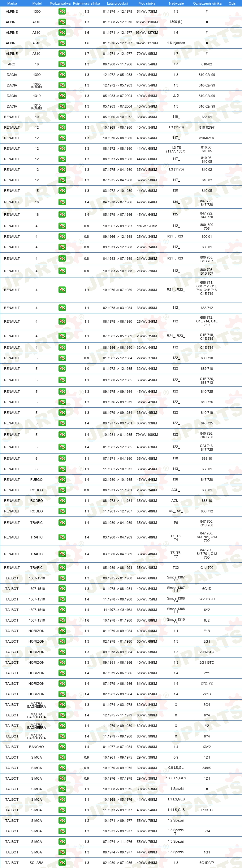Viewport: 242px width, 868px height.
Task: Click the RANCHO model cell
Action: (36, 747)
